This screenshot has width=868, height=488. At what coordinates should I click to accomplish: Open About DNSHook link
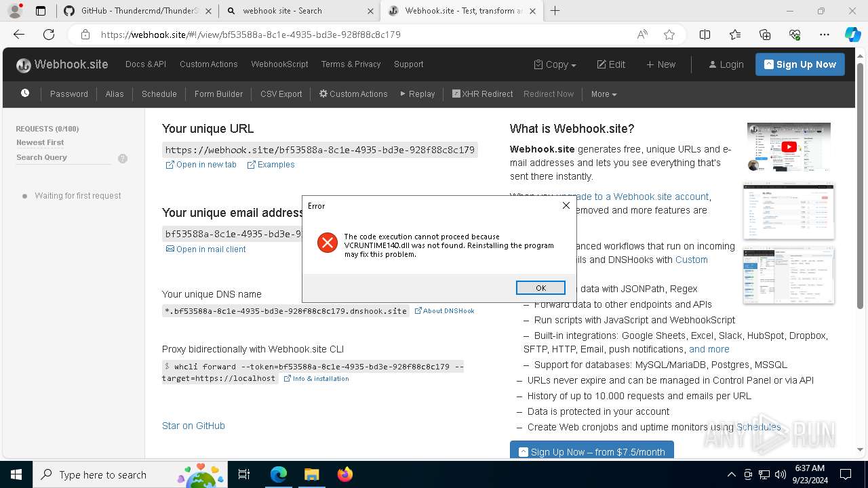[x=444, y=311]
